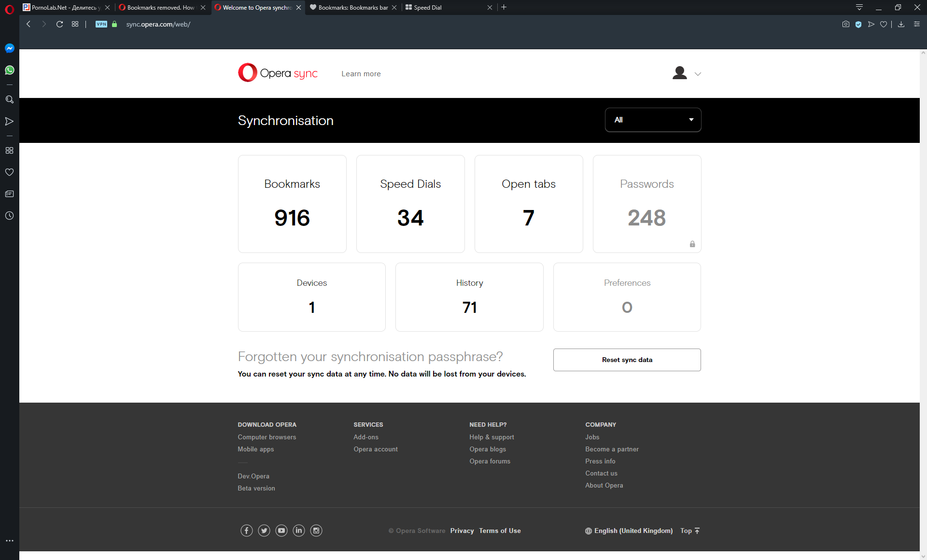Switch to Bookmarks removed tab
The width and height of the screenshot is (927, 560).
[162, 7]
